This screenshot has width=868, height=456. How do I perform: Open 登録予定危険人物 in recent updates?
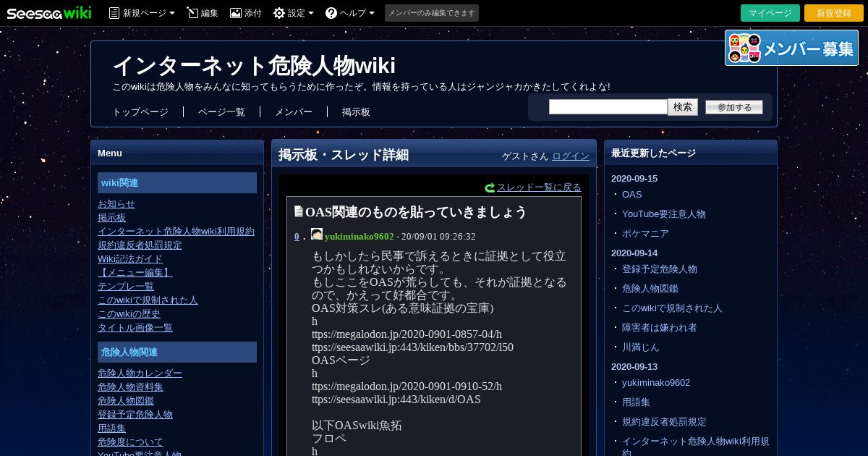659,269
